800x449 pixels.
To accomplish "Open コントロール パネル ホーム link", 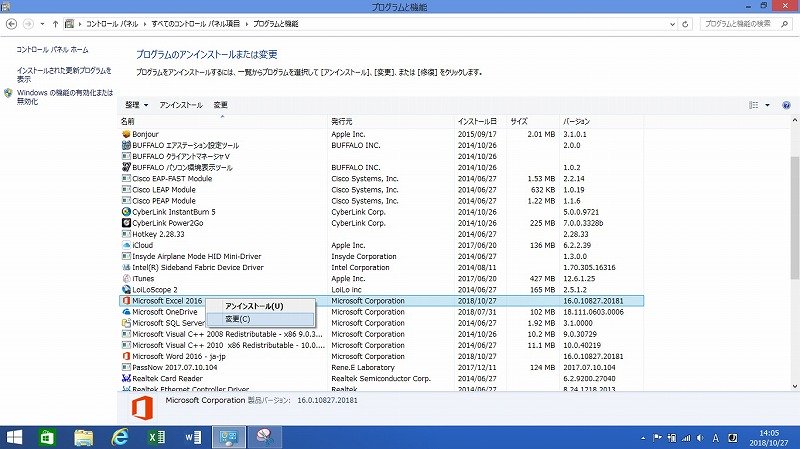I will pyautogui.click(x=52, y=50).
